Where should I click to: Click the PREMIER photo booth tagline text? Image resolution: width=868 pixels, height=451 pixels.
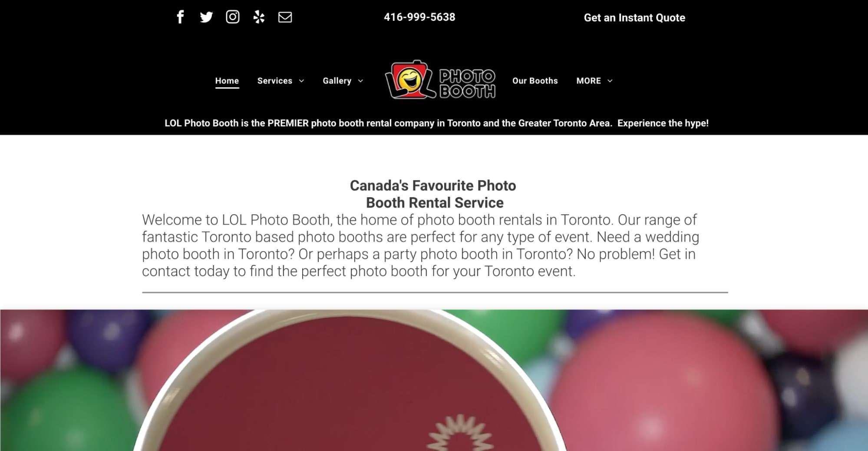click(x=436, y=123)
